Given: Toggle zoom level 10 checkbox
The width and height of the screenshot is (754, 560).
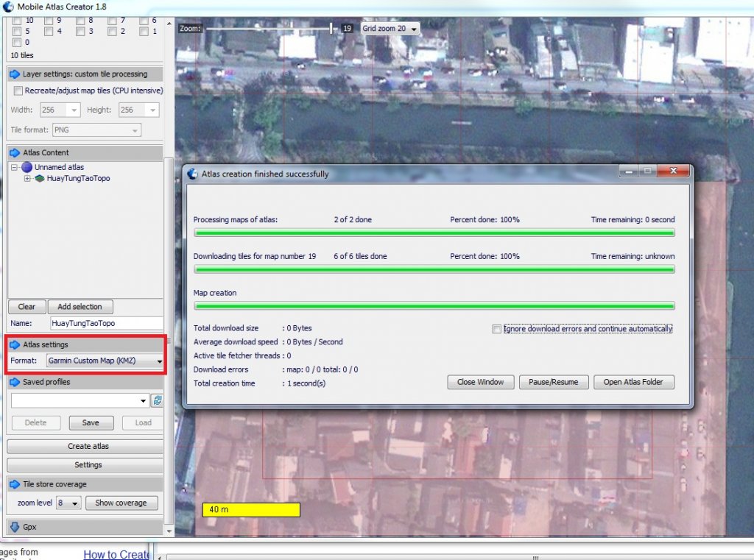Looking at the screenshot, I should (x=17, y=21).
